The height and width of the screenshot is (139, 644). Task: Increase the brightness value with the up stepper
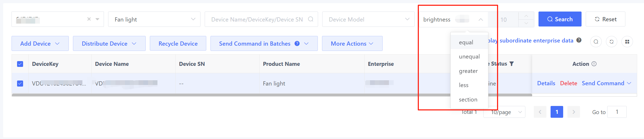coord(526,16)
